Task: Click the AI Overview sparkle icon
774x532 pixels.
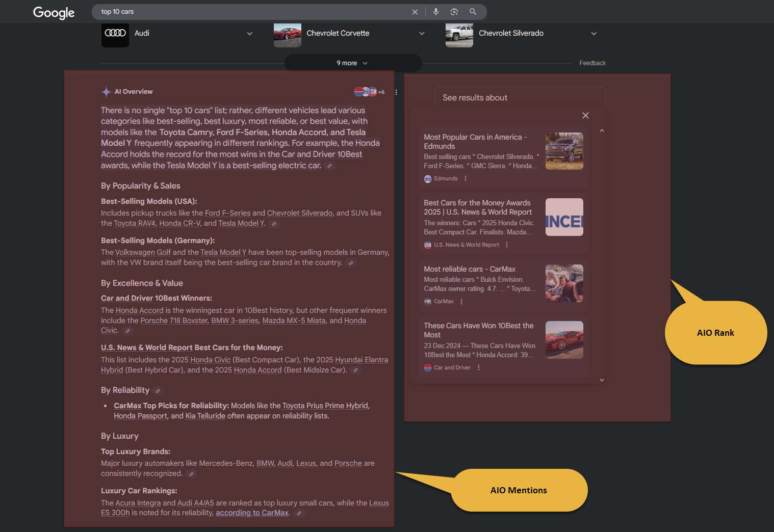Action: (106, 92)
